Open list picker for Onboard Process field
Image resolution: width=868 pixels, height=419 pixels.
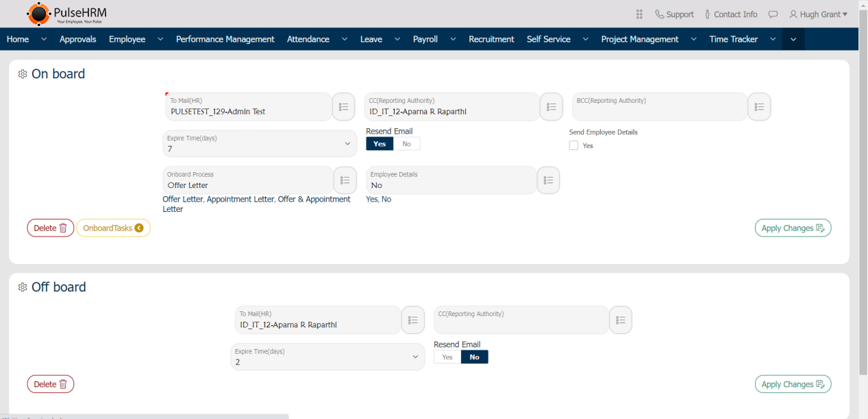(x=345, y=180)
